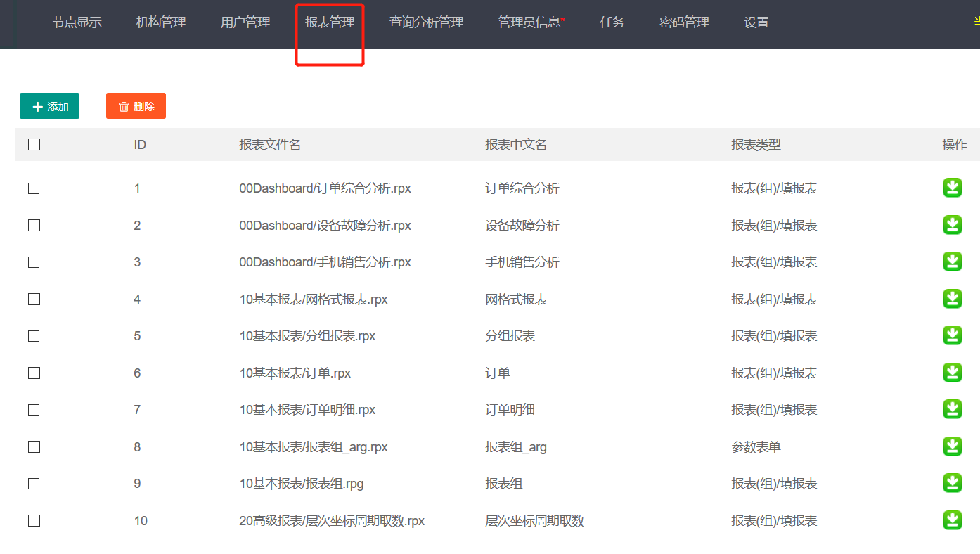
Task: Click the 参数表单 report type cell
Action: [x=756, y=447]
